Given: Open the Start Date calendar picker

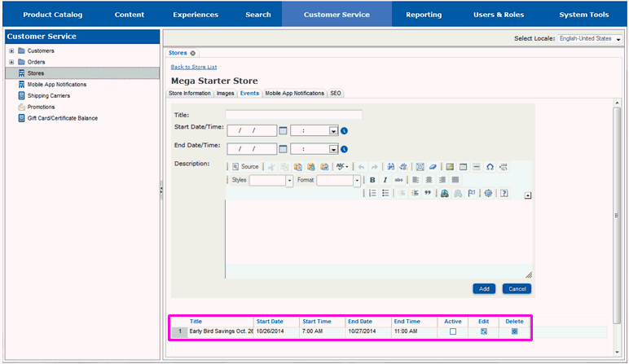Looking at the screenshot, I should point(283,129).
